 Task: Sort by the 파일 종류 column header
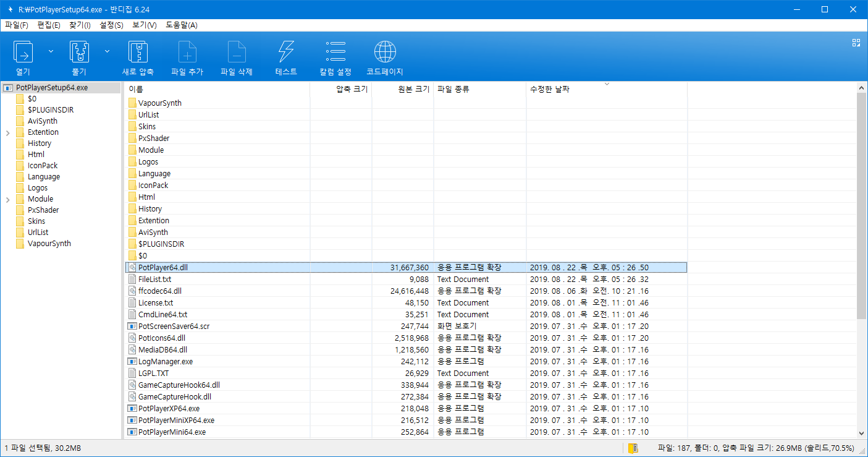pos(480,89)
